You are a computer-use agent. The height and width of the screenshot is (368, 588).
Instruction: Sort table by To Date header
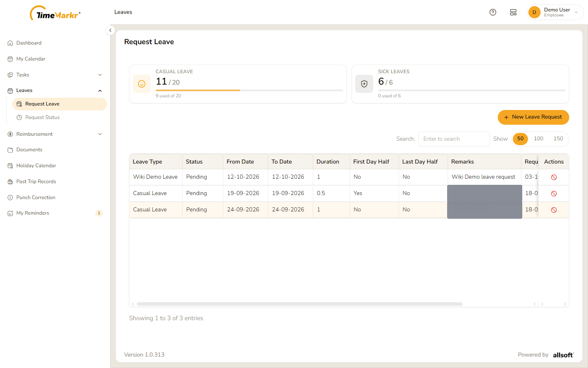point(290,162)
